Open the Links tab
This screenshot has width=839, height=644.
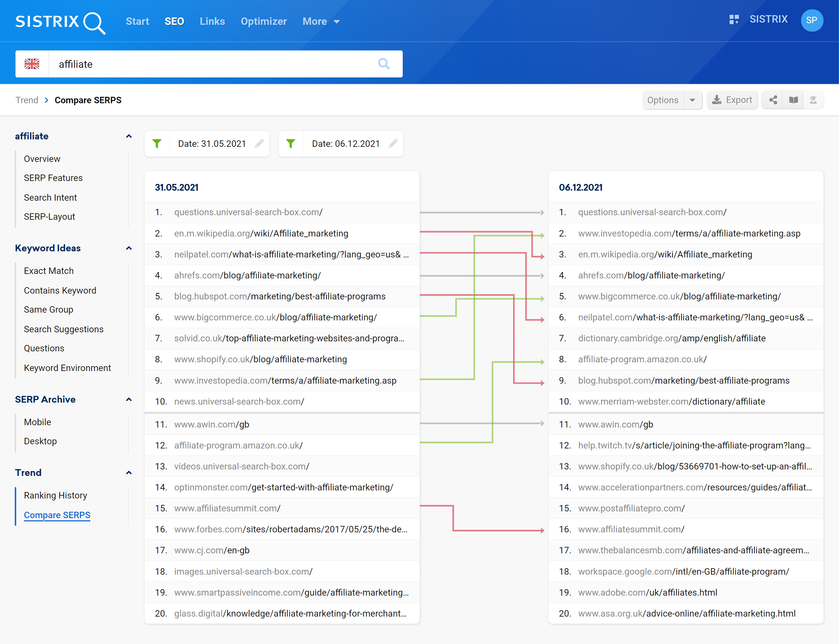(212, 22)
